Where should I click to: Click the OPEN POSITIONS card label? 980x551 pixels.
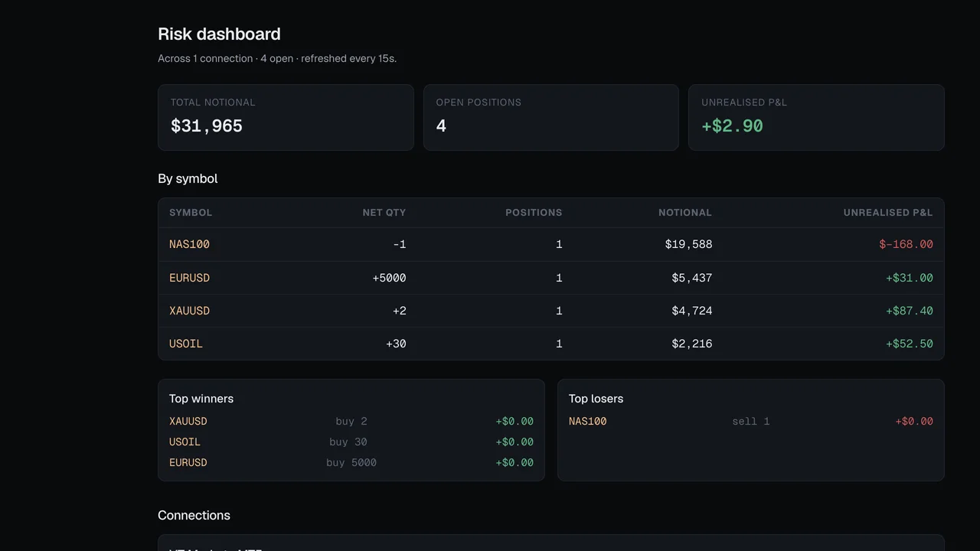(479, 102)
